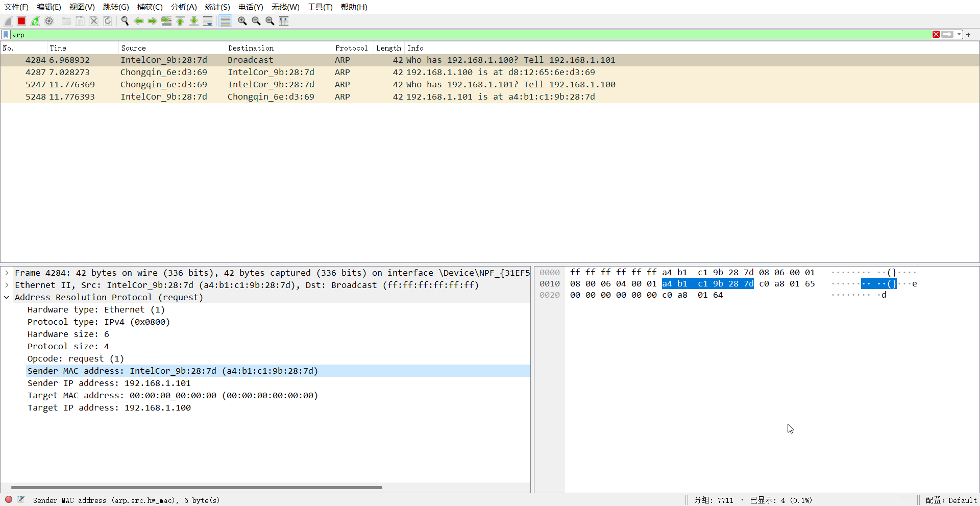Open the 跳转(G) menu
980x506 pixels.
click(x=116, y=7)
